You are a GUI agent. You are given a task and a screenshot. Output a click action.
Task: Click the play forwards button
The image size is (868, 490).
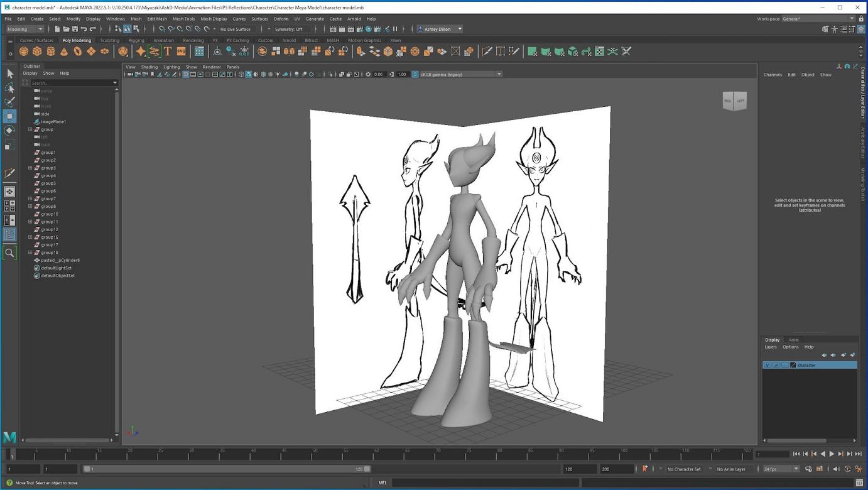click(832, 454)
